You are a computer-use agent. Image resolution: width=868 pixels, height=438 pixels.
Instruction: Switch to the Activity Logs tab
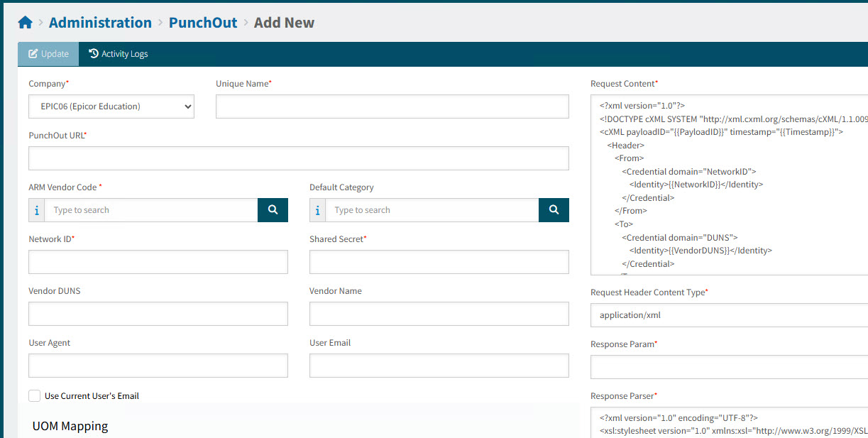point(119,54)
